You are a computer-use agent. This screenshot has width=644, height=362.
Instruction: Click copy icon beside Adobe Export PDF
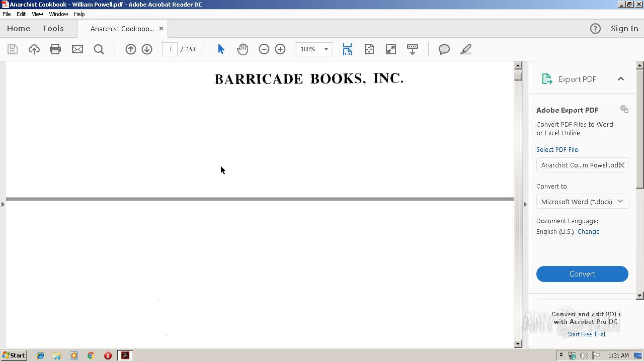coord(624,109)
